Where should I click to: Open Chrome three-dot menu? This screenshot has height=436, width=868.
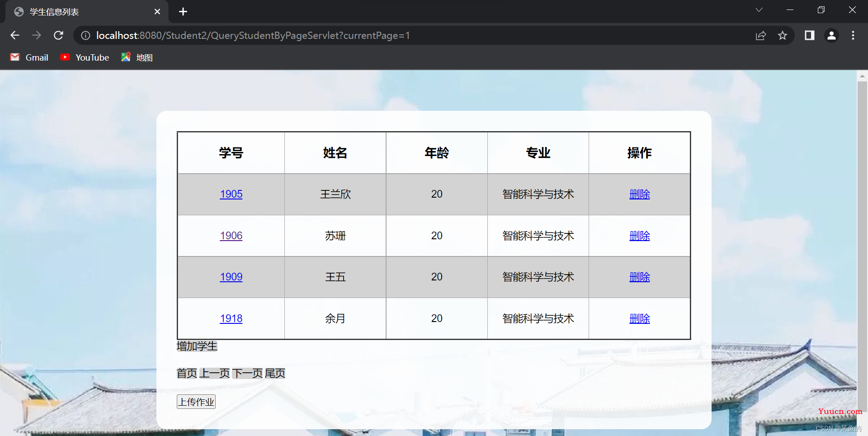pyautogui.click(x=853, y=35)
